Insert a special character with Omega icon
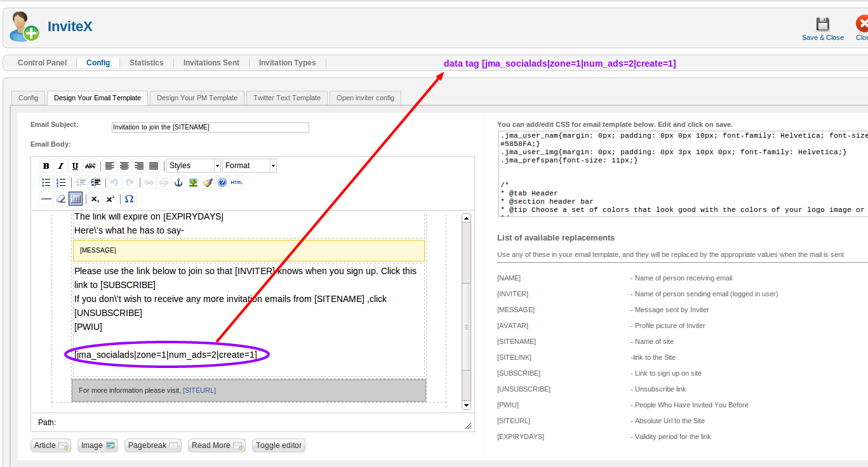 point(129,199)
